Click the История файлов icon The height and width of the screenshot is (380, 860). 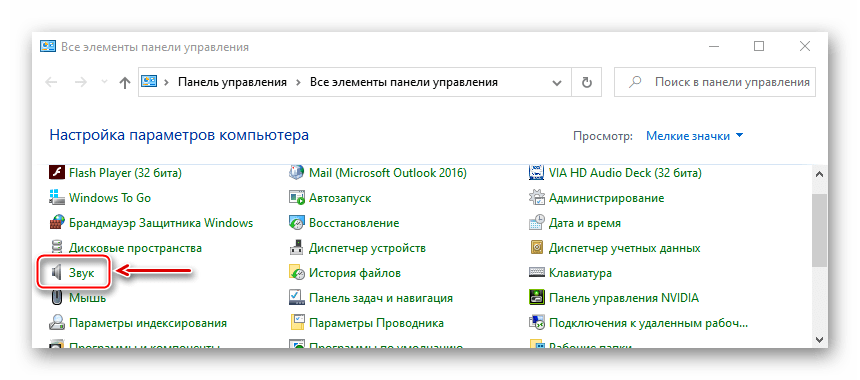point(297,273)
